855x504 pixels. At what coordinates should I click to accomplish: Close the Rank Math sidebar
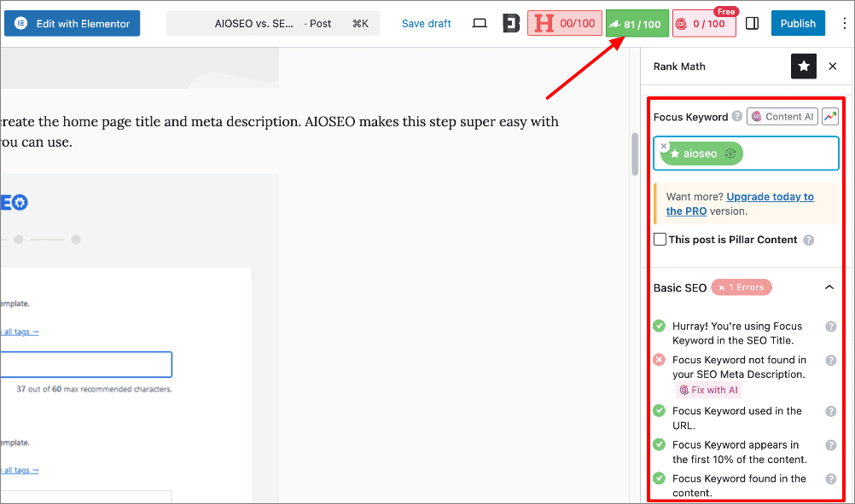click(x=832, y=67)
